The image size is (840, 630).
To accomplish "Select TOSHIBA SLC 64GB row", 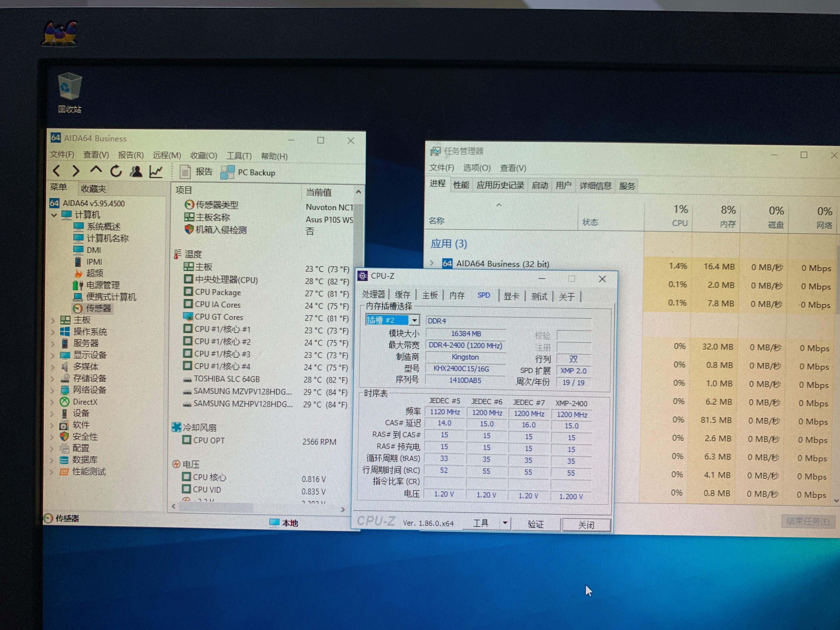I will [x=265, y=379].
